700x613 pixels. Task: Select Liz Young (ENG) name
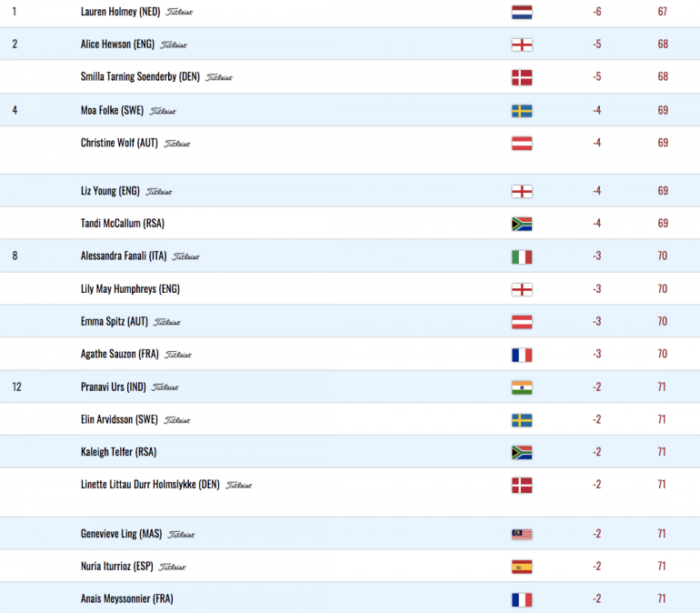coord(110,191)
